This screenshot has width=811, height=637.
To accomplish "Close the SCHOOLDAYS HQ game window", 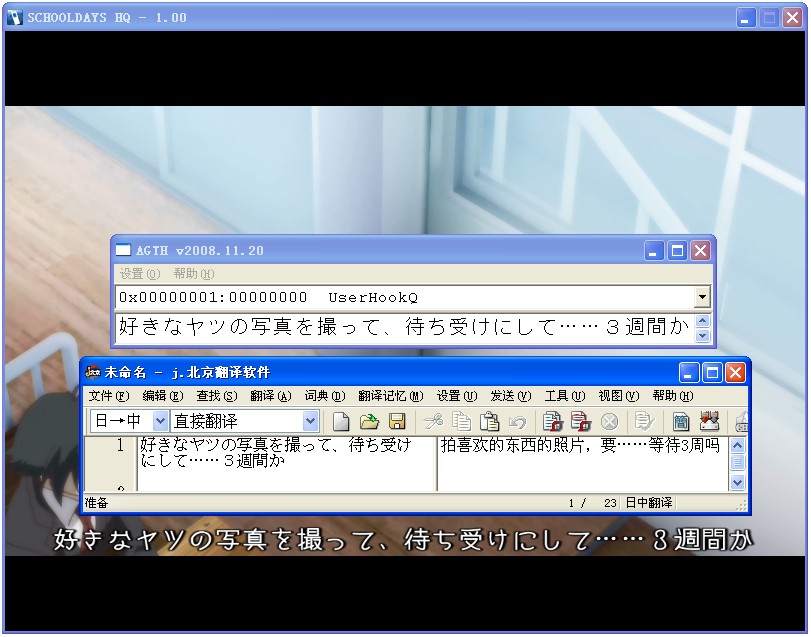I will tap(792, 18).
